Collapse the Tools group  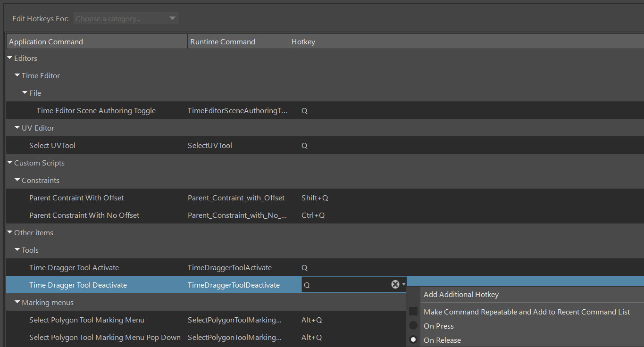tap(17, 250)
